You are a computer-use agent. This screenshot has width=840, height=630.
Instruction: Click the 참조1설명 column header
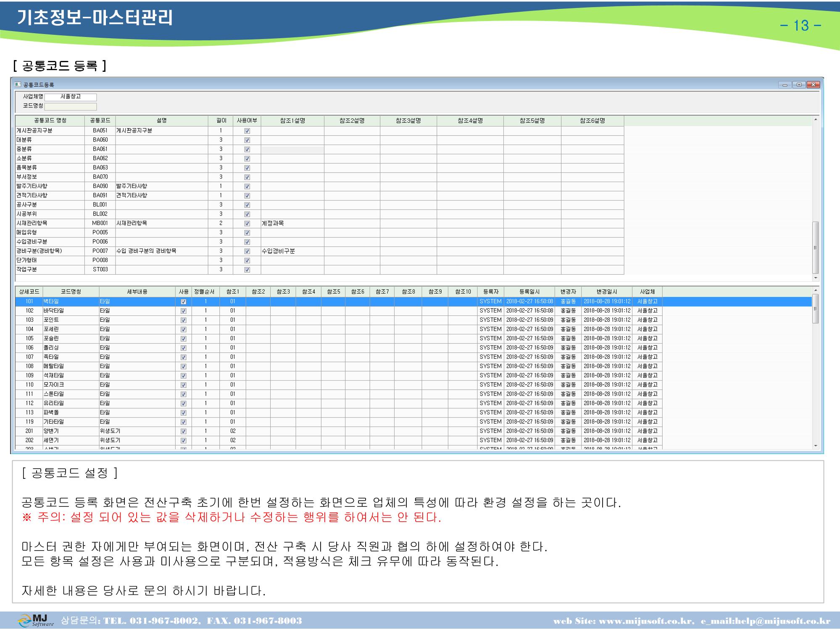[x=292, y=121]
